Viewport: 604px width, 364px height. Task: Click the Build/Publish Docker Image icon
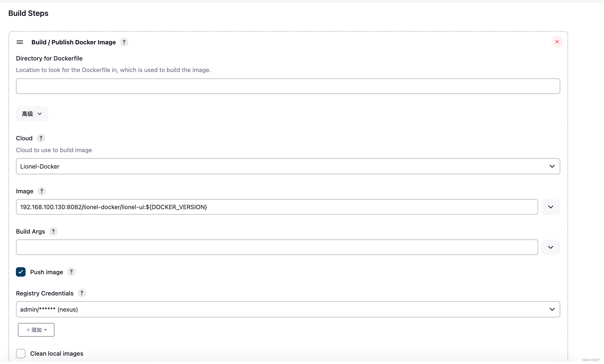point(20,42)
